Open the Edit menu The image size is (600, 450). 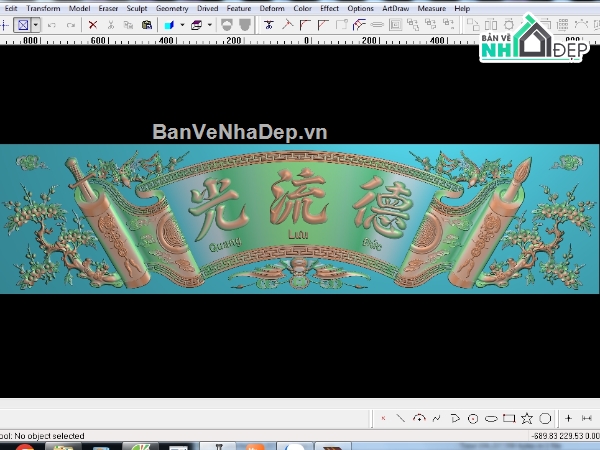coord(11,8)
